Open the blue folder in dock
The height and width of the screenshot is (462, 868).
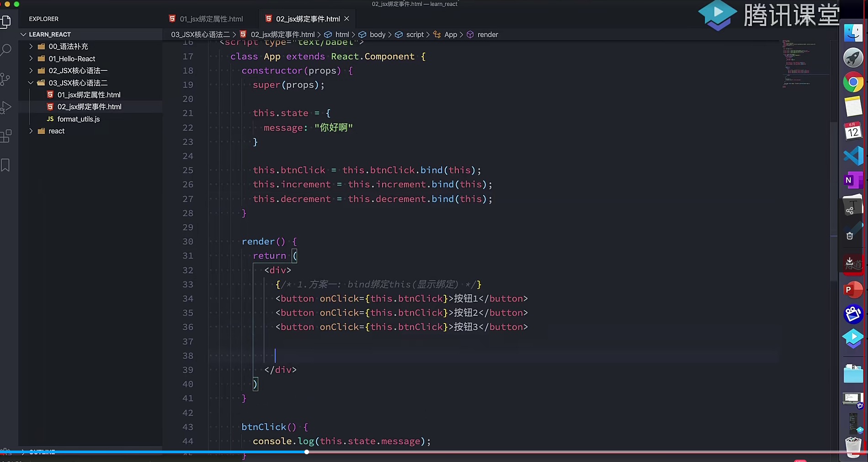[853, 373]
